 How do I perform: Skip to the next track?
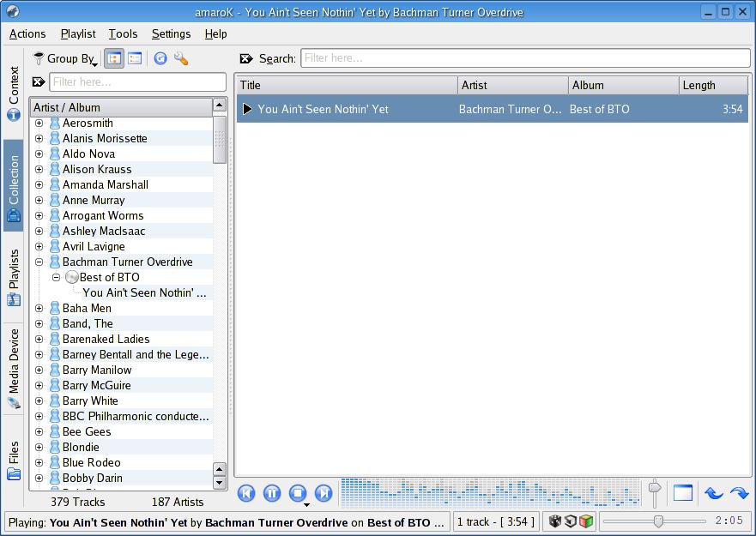[x=324, y=493]
